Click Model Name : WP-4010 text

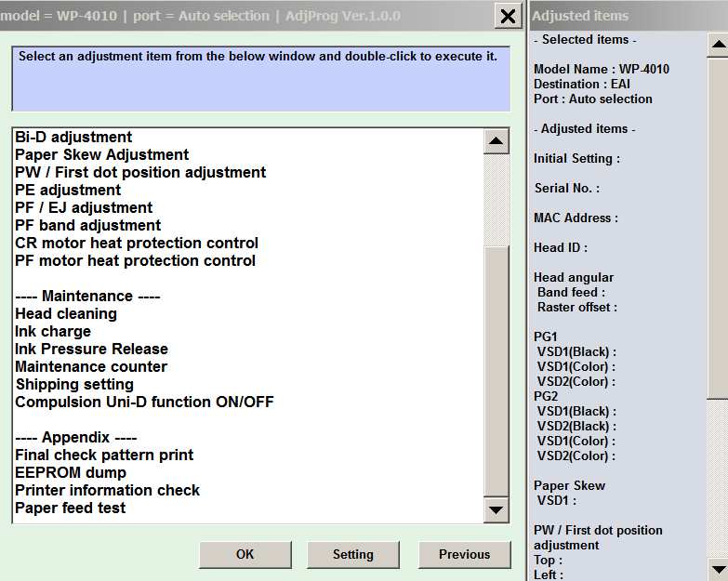click(x=602, y=69)
